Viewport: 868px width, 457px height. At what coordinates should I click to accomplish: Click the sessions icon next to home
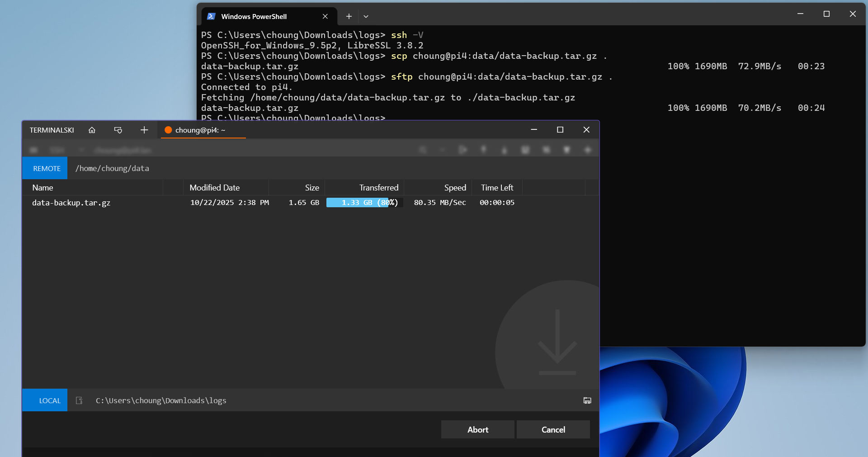118,130
